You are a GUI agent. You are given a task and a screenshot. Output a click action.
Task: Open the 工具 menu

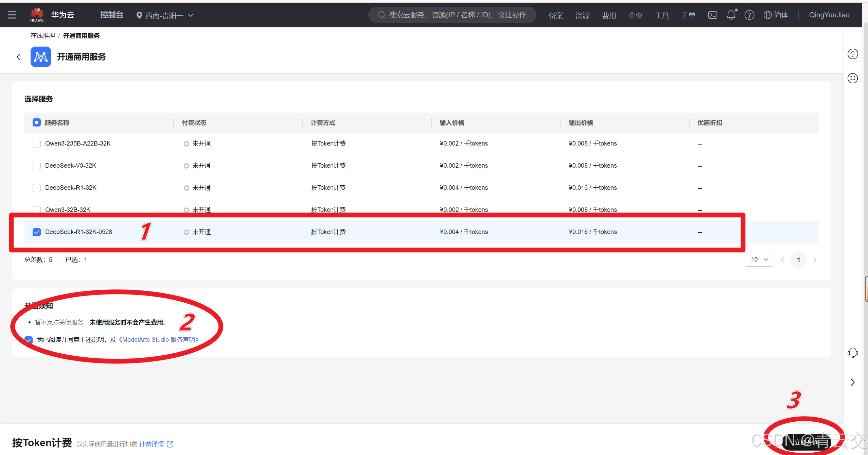pos(662,15)
